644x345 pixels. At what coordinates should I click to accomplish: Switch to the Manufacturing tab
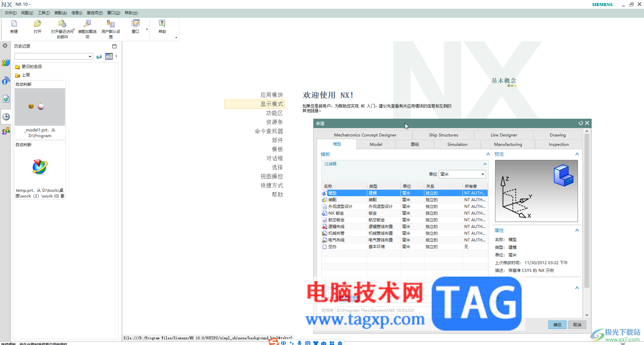508,145
